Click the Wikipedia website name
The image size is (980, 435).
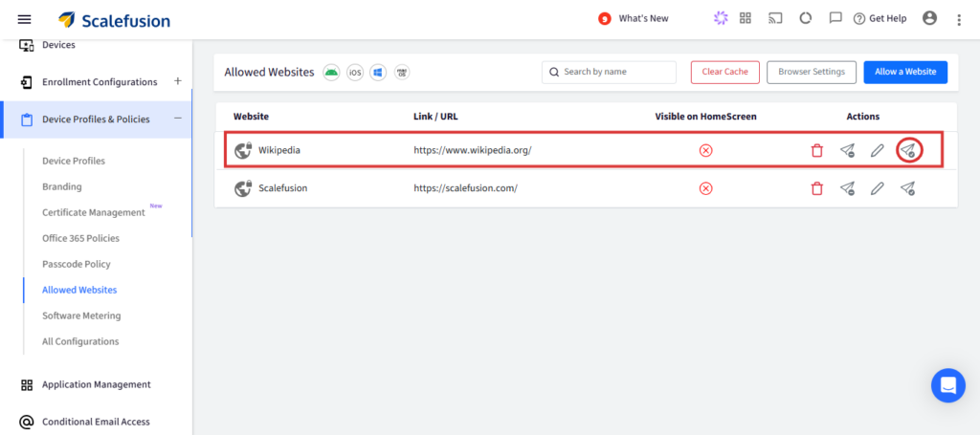click(279, 150)
